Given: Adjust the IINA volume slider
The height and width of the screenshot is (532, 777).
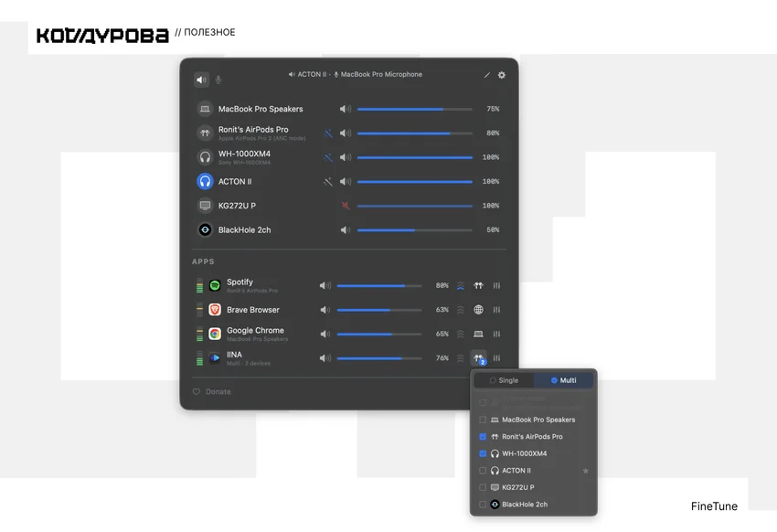Looking at the screenshot, I should (x=379, y=358).
